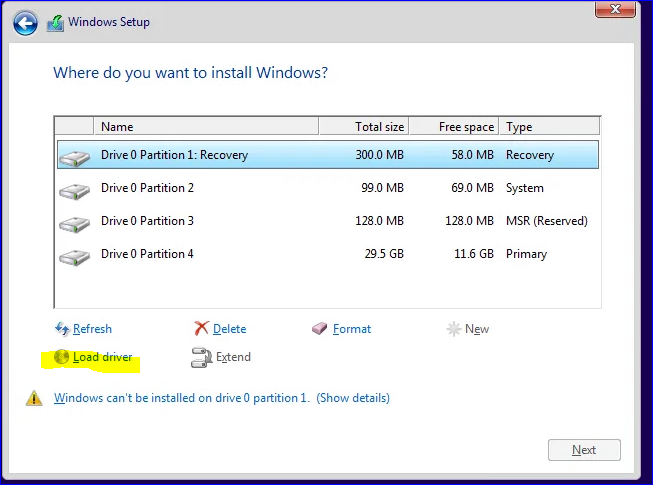Select Drive 0 Partition 2 row
This screenshot has height=485, width=653.
[x=328, y=188]
